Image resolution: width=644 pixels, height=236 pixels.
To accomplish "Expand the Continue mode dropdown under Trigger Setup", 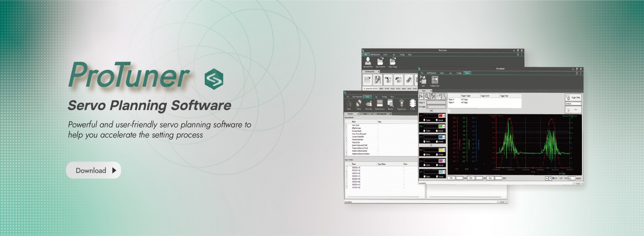I will pyautogui.click(x=573, y=103).
